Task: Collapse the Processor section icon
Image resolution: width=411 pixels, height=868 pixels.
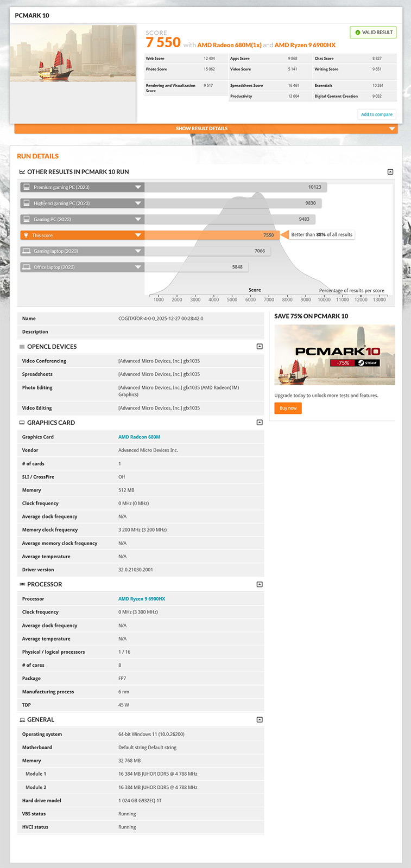Action: tap(260, 584)
